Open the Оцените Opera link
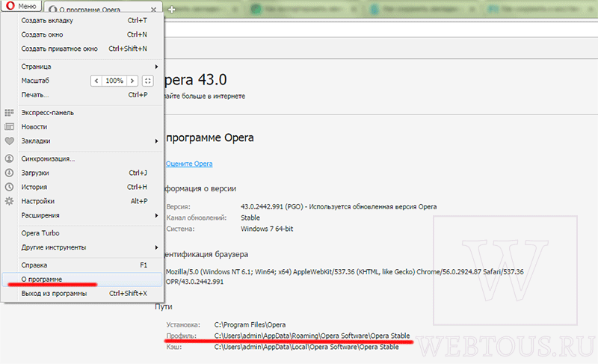The width and height of the screenshot is (598, 364). (189, 164)
